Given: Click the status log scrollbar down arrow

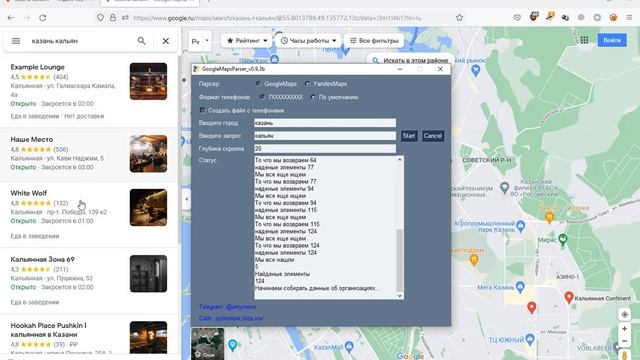Looking at the screenshot, I should tap(400, 296).
